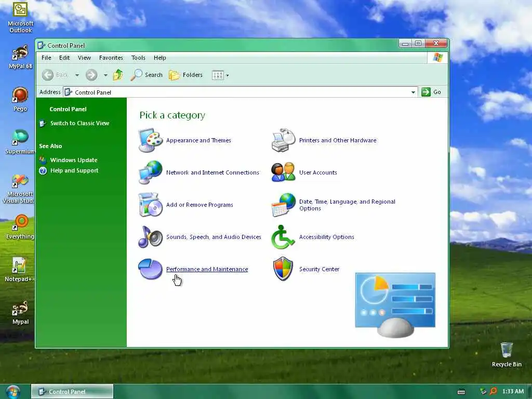Click the User Accounts link
532x399 pixels.
[318, 172]
